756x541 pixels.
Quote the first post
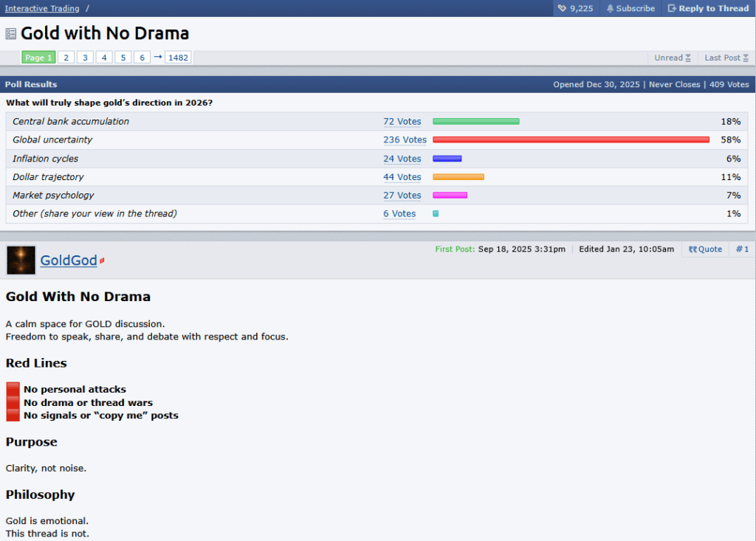click(705, 249)
